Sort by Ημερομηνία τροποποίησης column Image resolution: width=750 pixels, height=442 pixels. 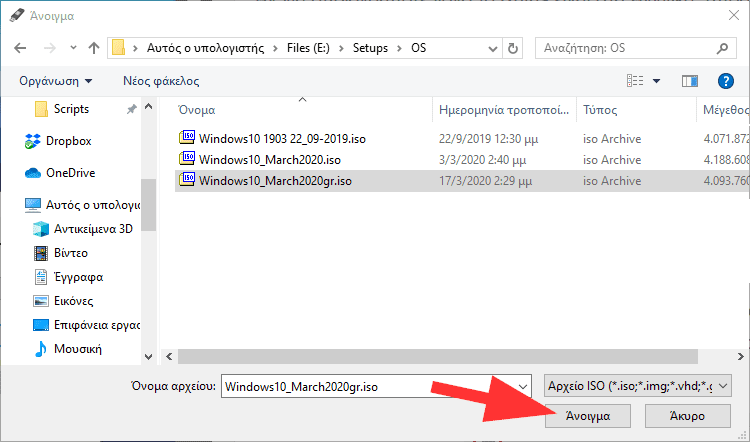pyautogui.click(x=504, y=110)
